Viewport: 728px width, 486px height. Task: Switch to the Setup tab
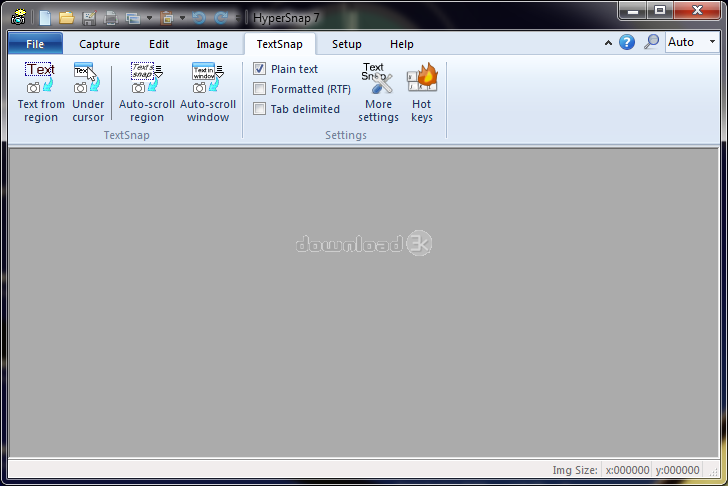pyautogui.click(x=347, y=44)
